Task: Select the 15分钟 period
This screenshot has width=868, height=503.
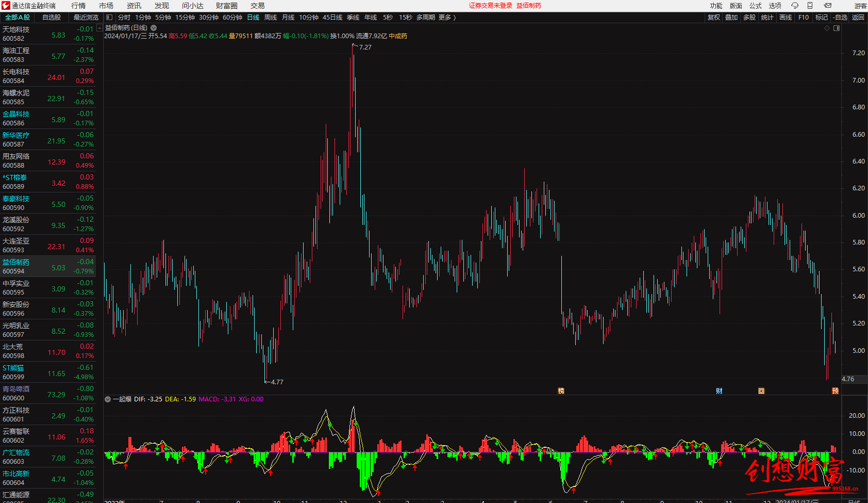Action: coord(185,18)
